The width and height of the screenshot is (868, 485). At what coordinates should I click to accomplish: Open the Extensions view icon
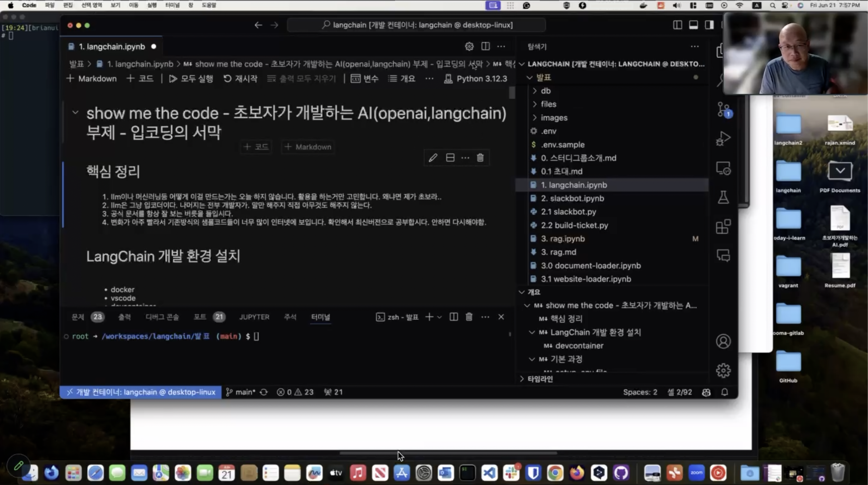point(723,226)
